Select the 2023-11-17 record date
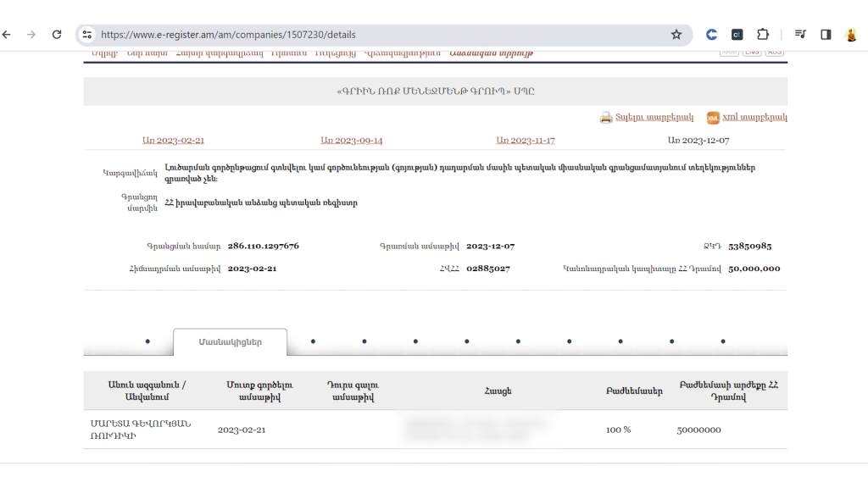This screenshot has width=868, height=488. (526, 141)
